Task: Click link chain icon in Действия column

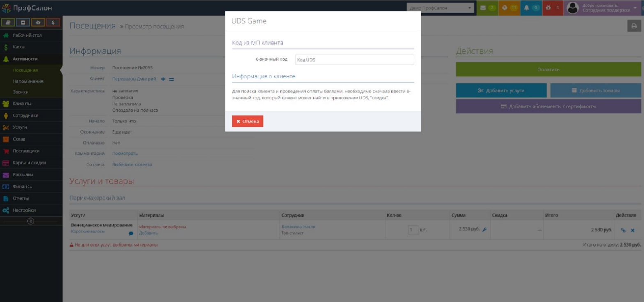Action: [623, 231]
